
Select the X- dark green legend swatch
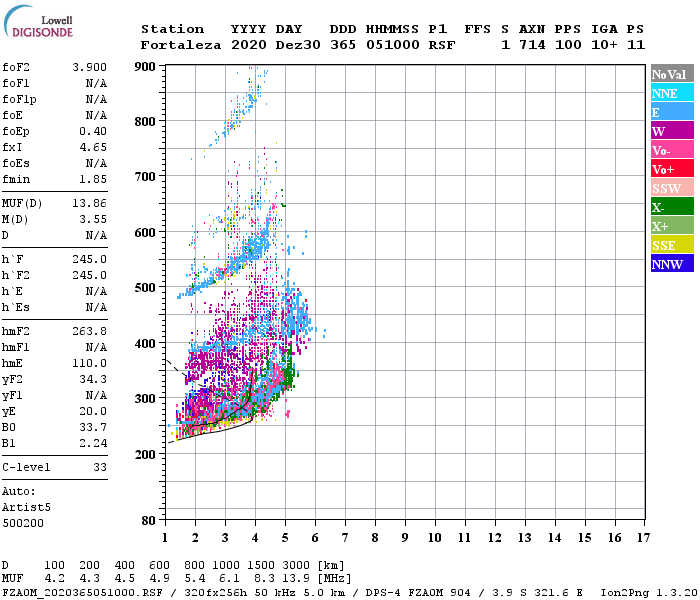[672, 207]
